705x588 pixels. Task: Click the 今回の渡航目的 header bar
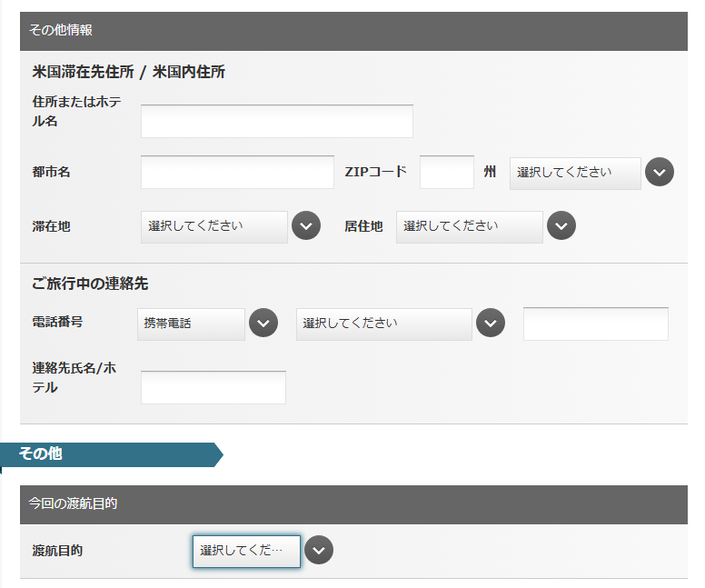click(353, 504)
